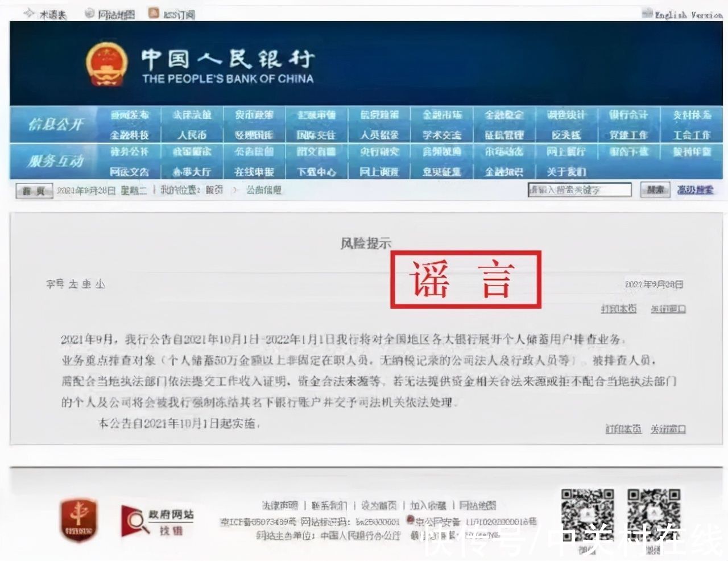Click the upper 打印本页 link
This screenshot has height=561, width=728.
point(619,309)
